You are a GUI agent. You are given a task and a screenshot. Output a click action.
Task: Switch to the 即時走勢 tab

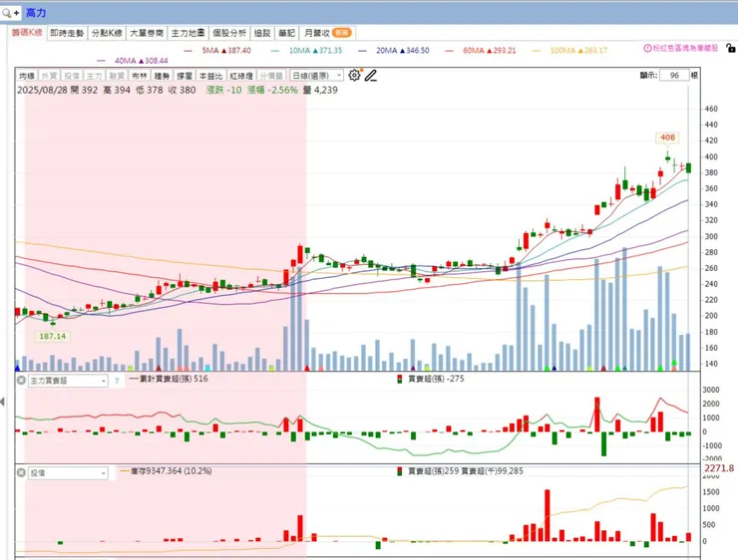[67, 33]
